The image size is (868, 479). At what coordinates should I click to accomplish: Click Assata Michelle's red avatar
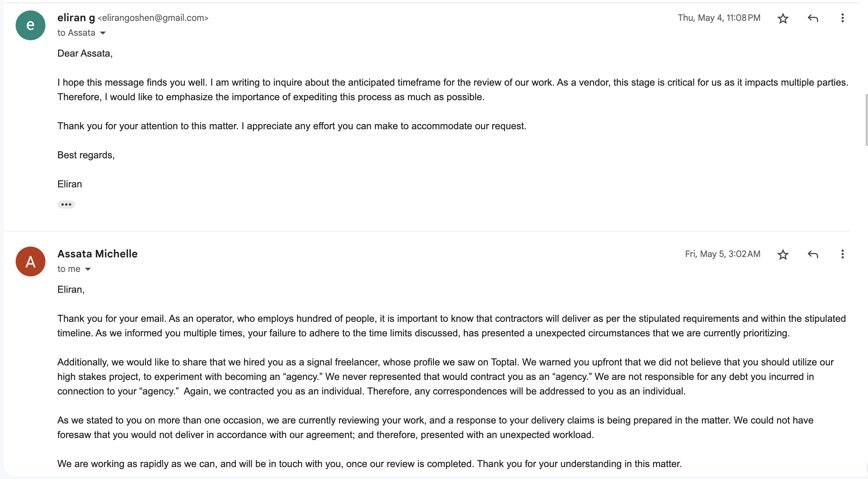pyautogui.click(x=31, y=261)
